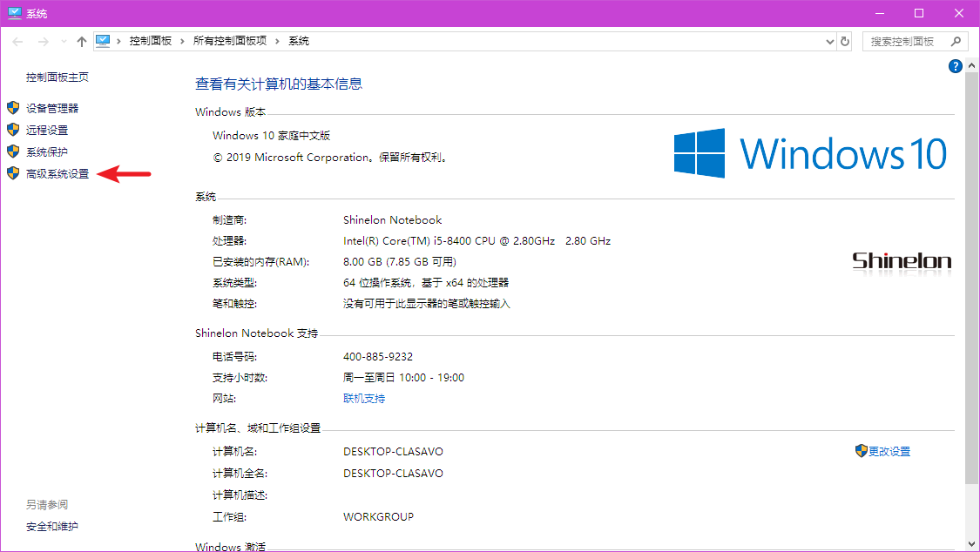Click shield icon beside 远程设置
The width and height of the screenshot is (980, 552).
[13, 129]
